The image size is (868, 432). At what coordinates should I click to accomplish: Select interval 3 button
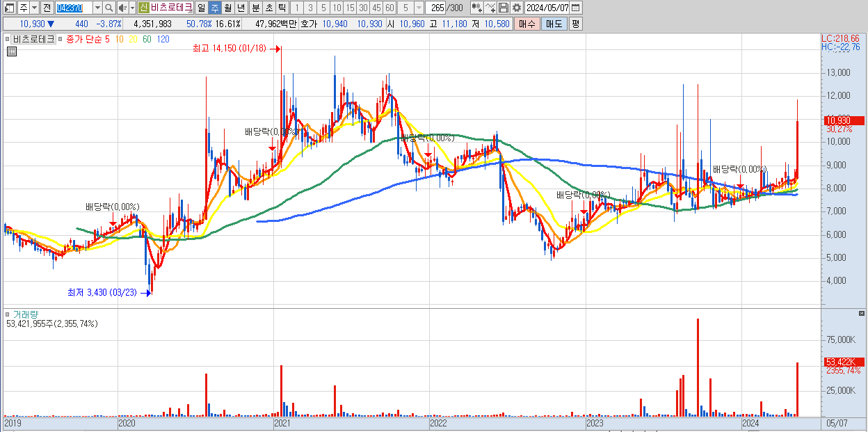(310, 8)
